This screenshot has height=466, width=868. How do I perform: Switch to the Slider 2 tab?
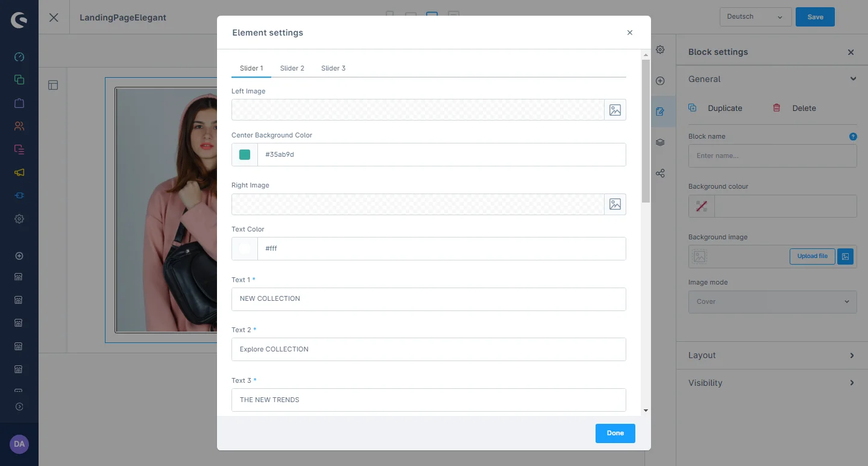coord(292,68)
